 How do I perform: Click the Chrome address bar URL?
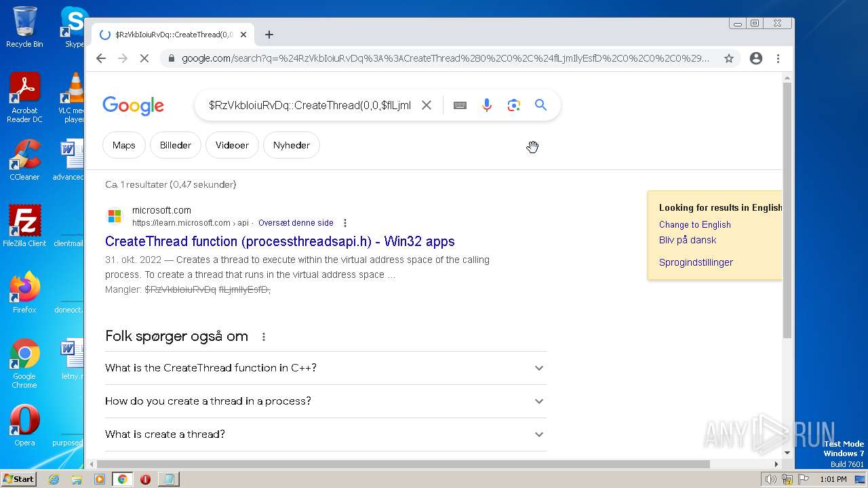pos(445,58)
